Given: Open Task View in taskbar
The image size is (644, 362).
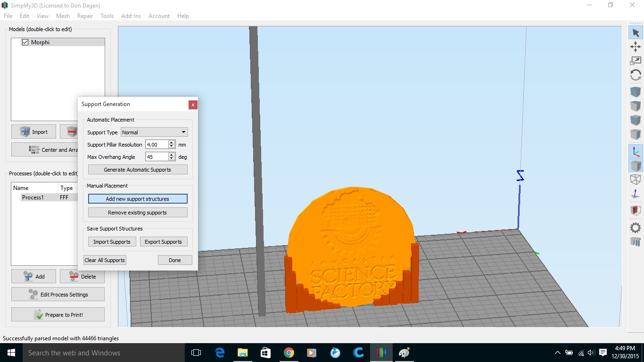Looking at the screenshot, I should [196, 353].
